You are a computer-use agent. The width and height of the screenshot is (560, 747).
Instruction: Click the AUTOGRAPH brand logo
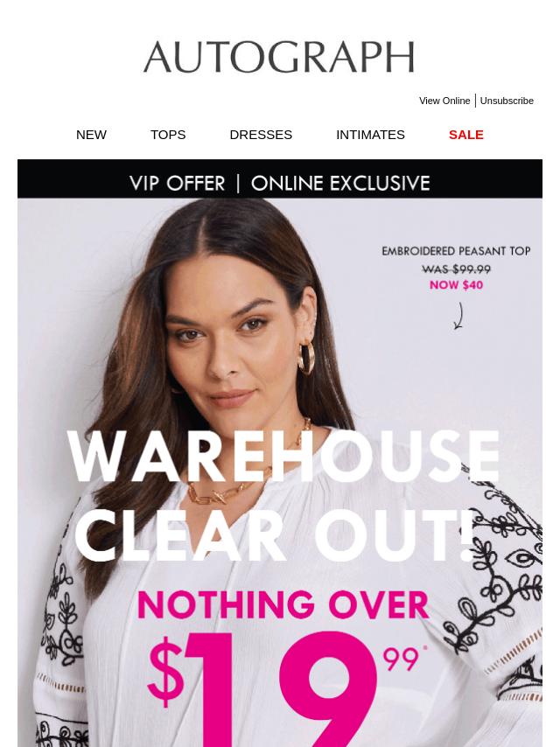pos(279,57)
